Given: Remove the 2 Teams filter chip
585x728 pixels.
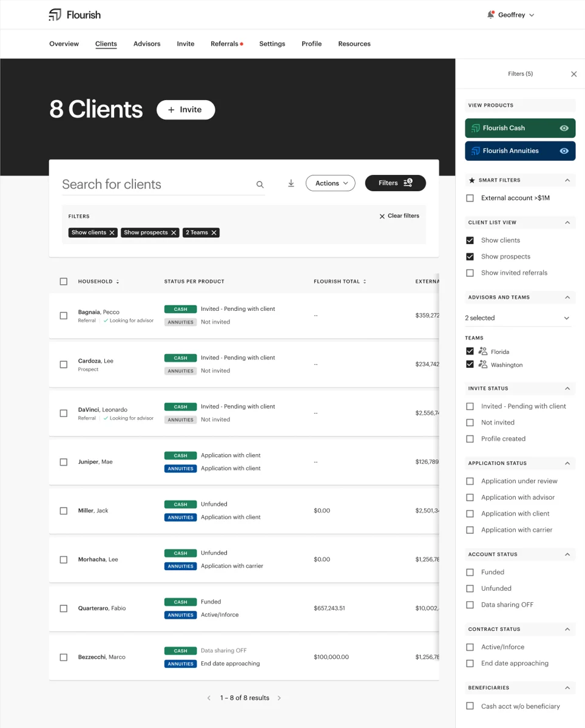Looking at the screenshot, I should click(x=214, y=233).
